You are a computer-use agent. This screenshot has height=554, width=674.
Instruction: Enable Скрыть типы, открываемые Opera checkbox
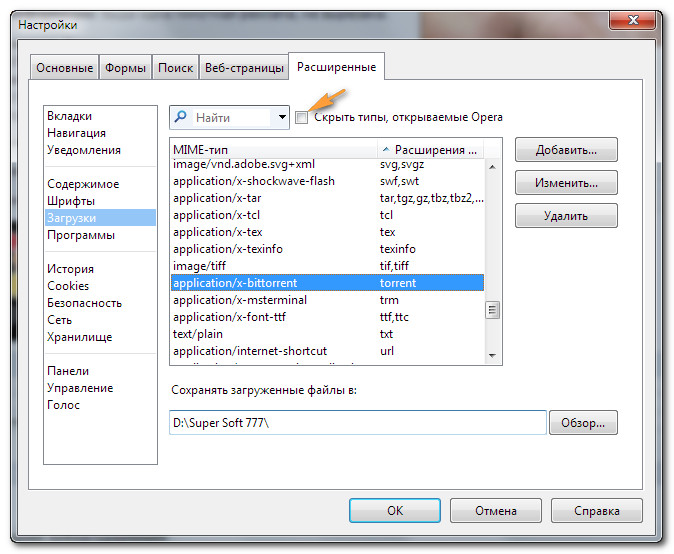pos(302,117)
